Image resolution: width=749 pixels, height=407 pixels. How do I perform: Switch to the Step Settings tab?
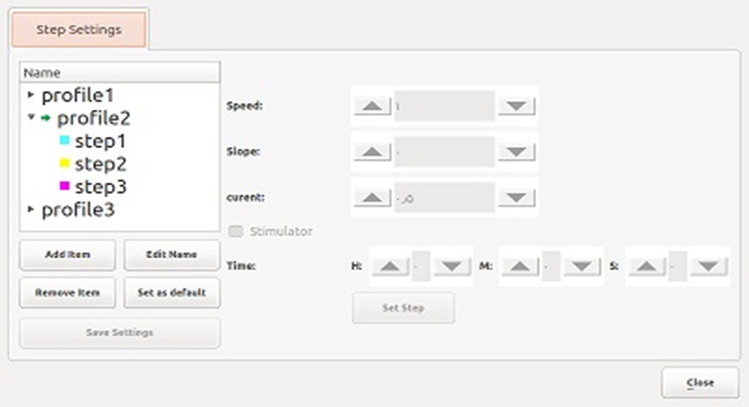pyautogui.click(x=79, y=30)
